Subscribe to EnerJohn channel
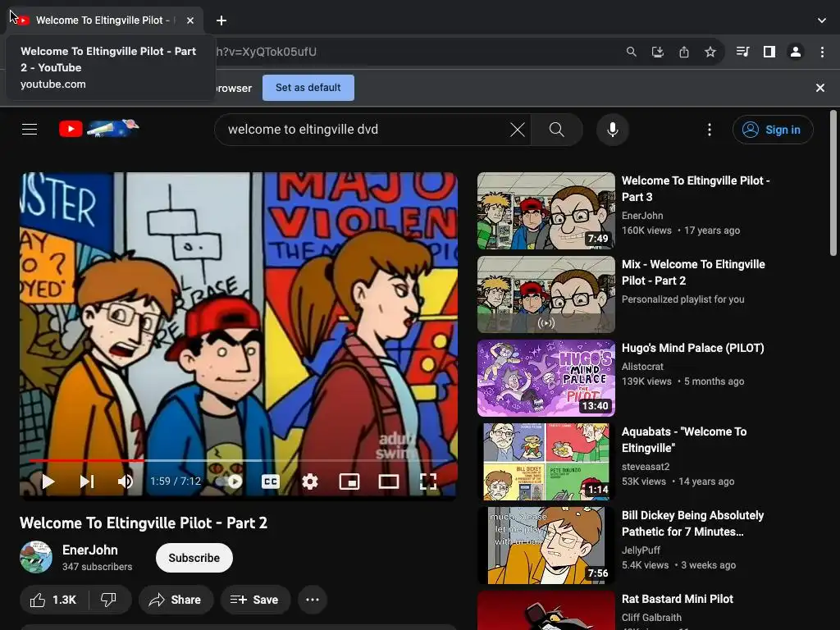The height and width of the screenshot is (630, 840). (194, 558)
